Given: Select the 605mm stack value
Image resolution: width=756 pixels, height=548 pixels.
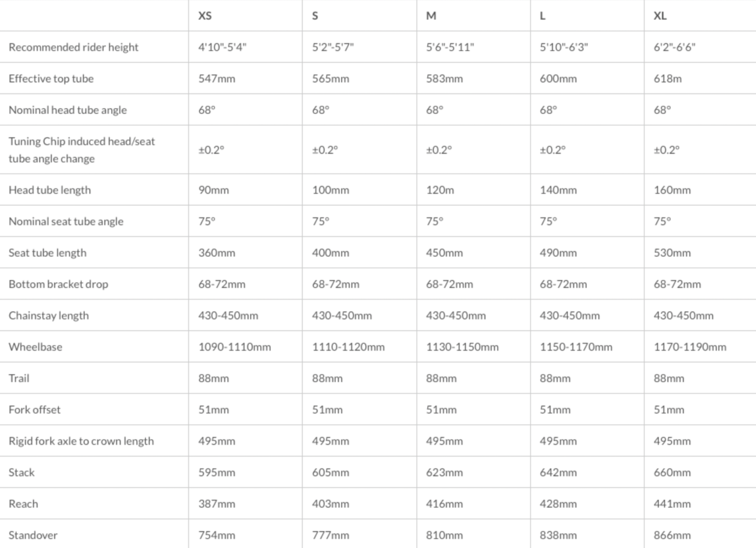Looking at the screenshot, I should click(330, 473).
